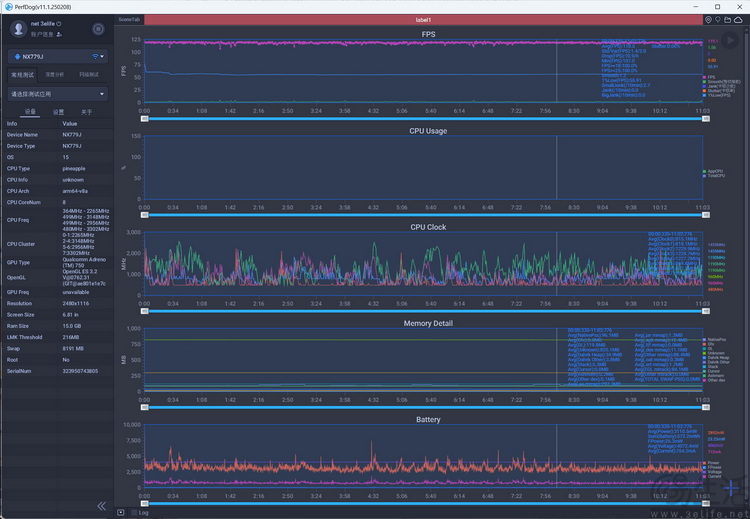Click the cloud upload icon
Screen dimensions: 750x519
point(739,19)
